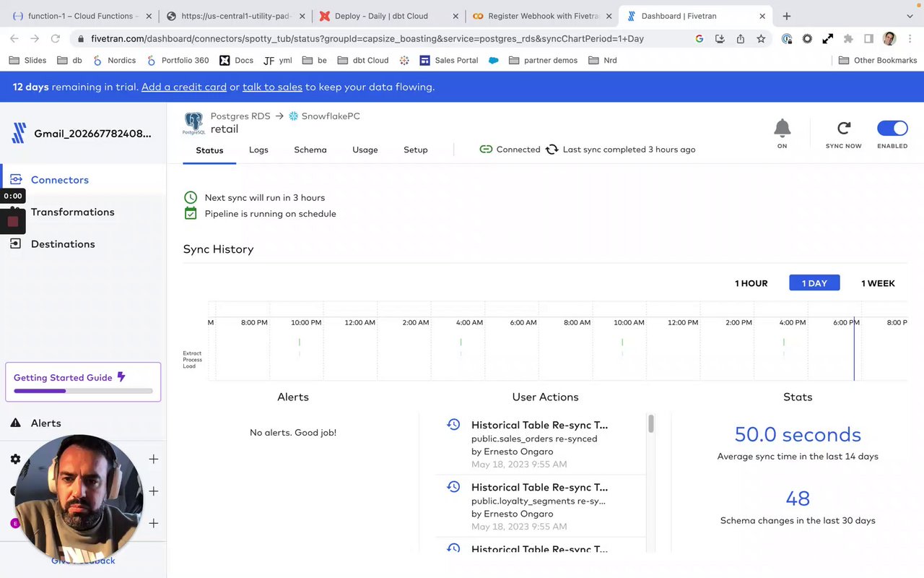Screen dimensions: 924x578
Task: Click the calendar check icon beside Pipeline schedule
Action: click(191, 213)
